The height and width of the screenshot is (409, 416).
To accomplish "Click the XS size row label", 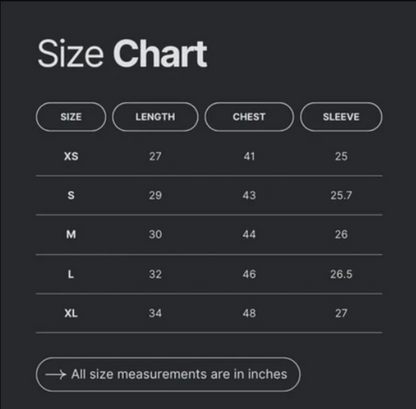I will [x=71, y=156].
